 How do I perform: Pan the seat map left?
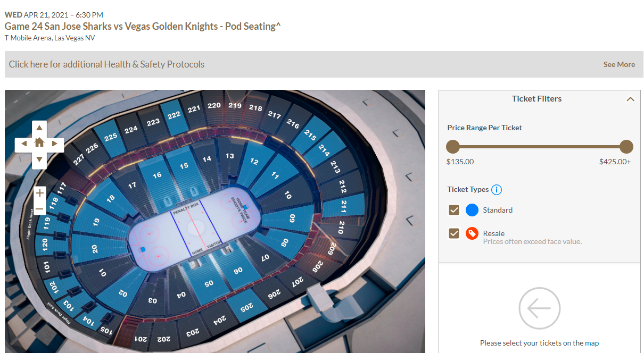click(24, 144)
